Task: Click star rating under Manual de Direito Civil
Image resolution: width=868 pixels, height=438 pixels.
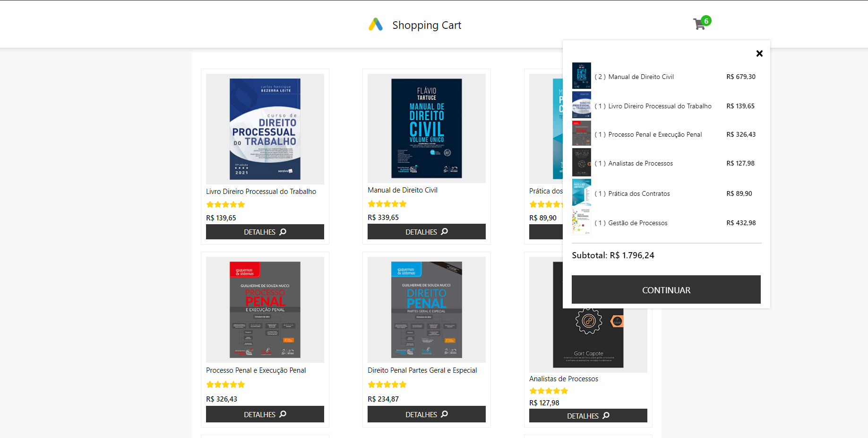Action: click(x=387, y=204)
